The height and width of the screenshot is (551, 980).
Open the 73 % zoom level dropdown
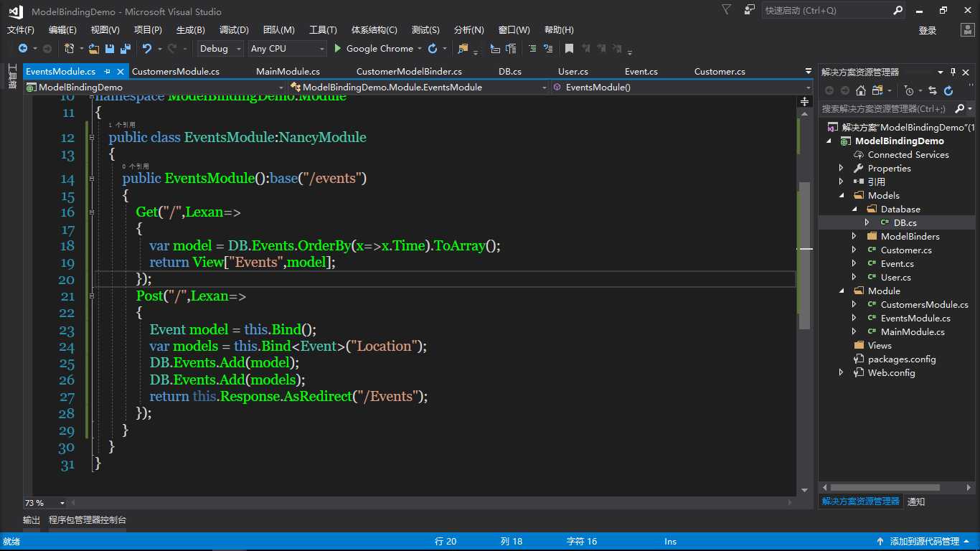(x=45, y=503)
